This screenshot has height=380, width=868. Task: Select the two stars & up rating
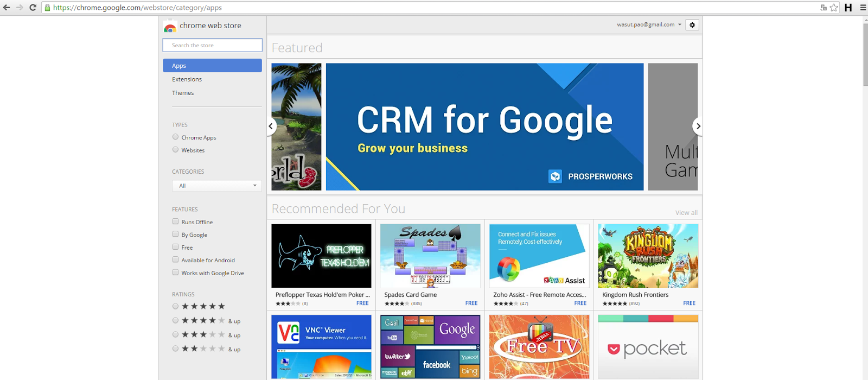(x=175, y=349)
